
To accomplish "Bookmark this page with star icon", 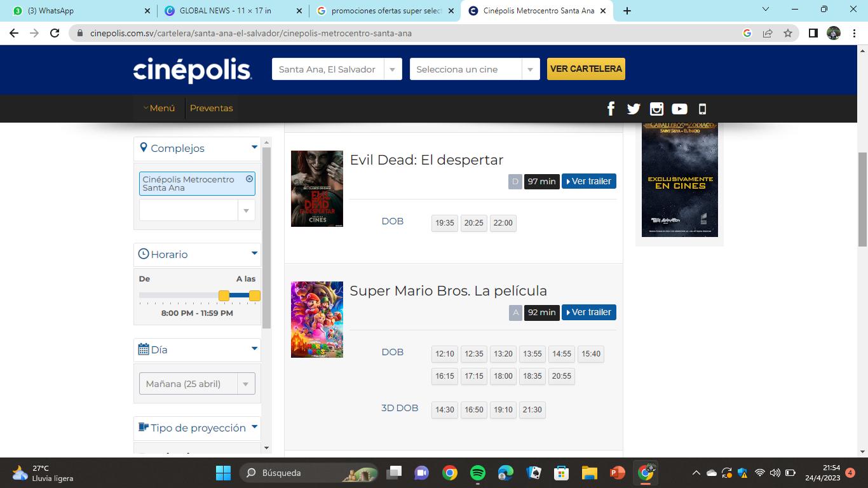I will (788, 33).
